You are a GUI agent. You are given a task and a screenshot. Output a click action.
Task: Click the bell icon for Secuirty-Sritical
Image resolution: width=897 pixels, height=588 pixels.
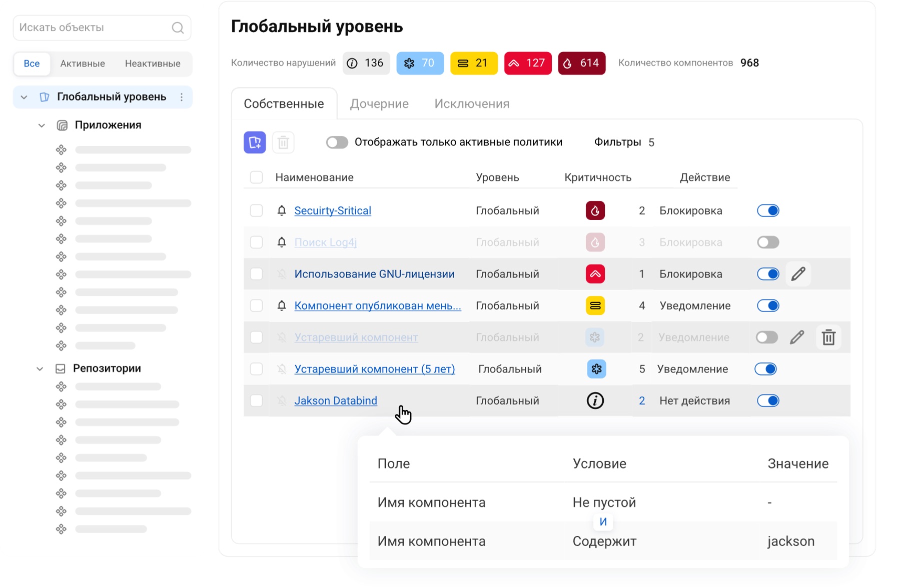tap(282, 211)
